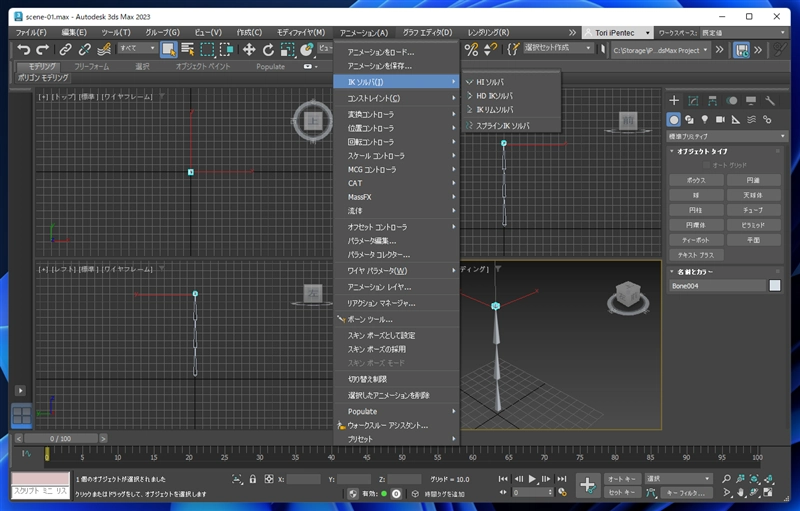Select the Shapes category icon
The width and height of the screenshot is (800, 511).
689,120
